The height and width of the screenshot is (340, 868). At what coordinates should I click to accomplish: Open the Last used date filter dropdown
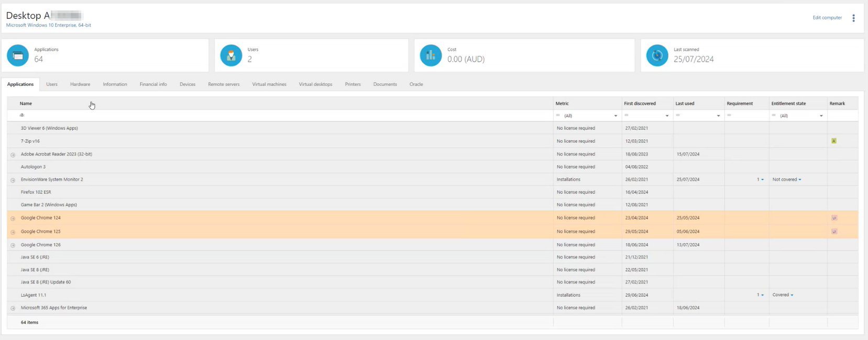pos(718,116)
